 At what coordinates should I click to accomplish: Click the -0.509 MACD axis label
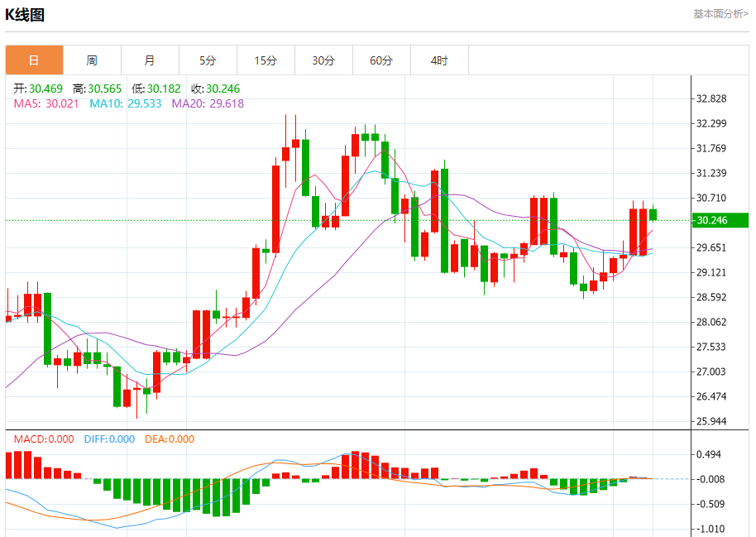point(711,504)
